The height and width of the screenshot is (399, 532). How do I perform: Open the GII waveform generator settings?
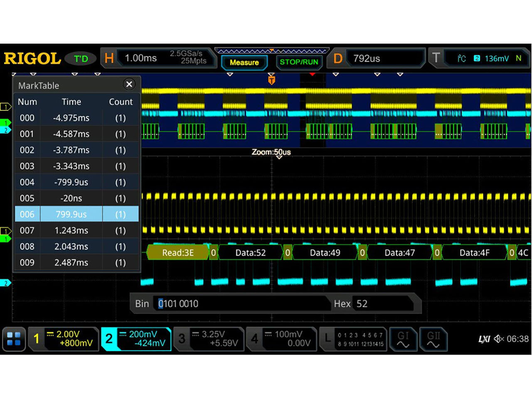click(x=433, y=339)
